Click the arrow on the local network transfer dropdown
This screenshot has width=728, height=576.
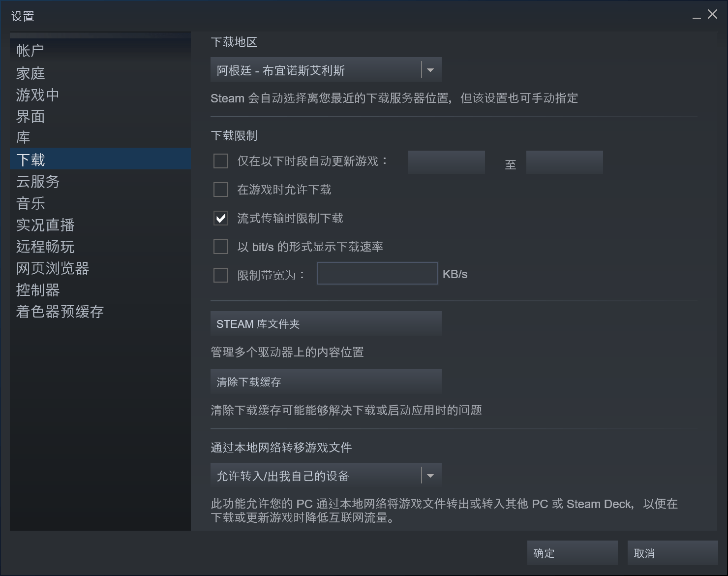tap(430, 476)
